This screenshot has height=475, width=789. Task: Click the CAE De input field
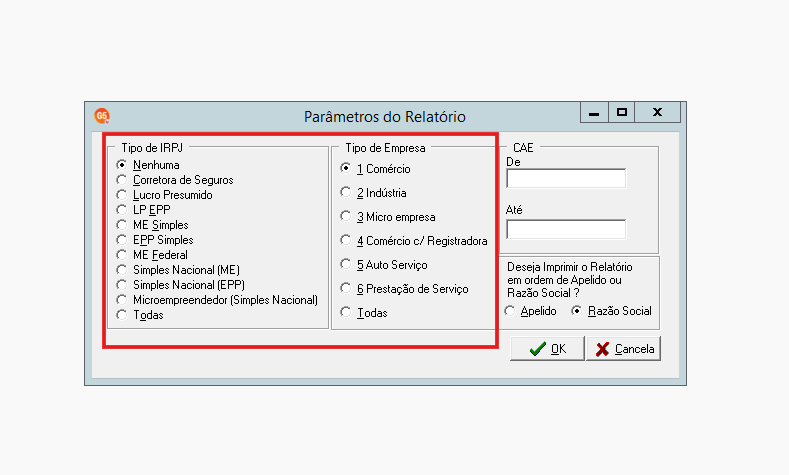pos(566,178)
